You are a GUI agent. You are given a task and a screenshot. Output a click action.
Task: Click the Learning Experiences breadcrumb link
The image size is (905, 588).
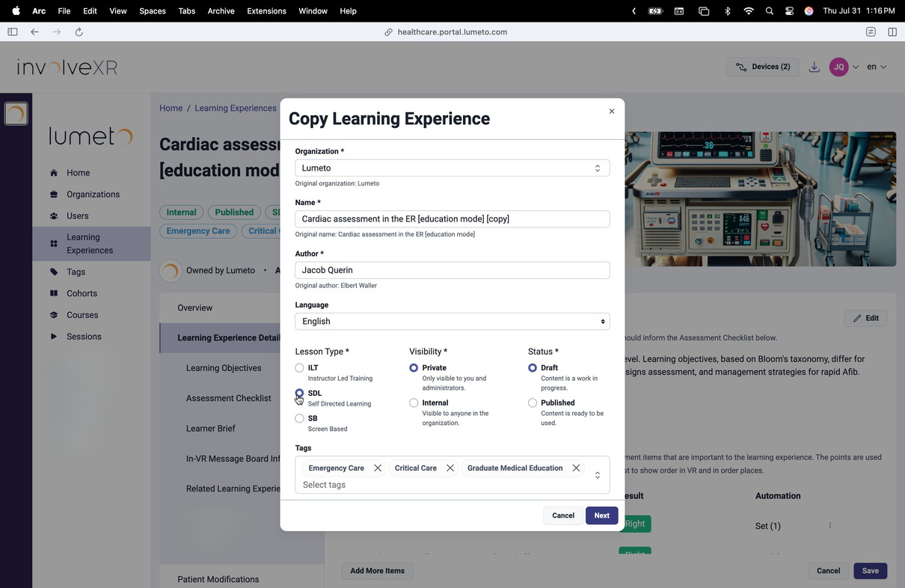[236, 108]
